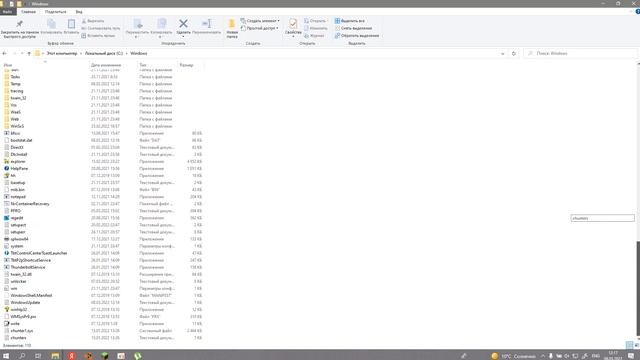Switch to the Home (Главная) tab
This screenshot has height=360, width=640.
pyautogui.click(x=29, y=12)
